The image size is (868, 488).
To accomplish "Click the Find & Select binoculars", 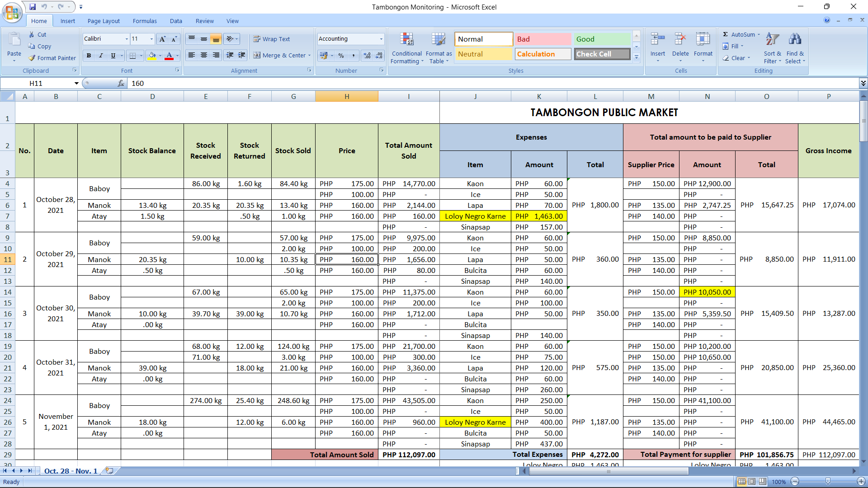I will click(795, 40).
